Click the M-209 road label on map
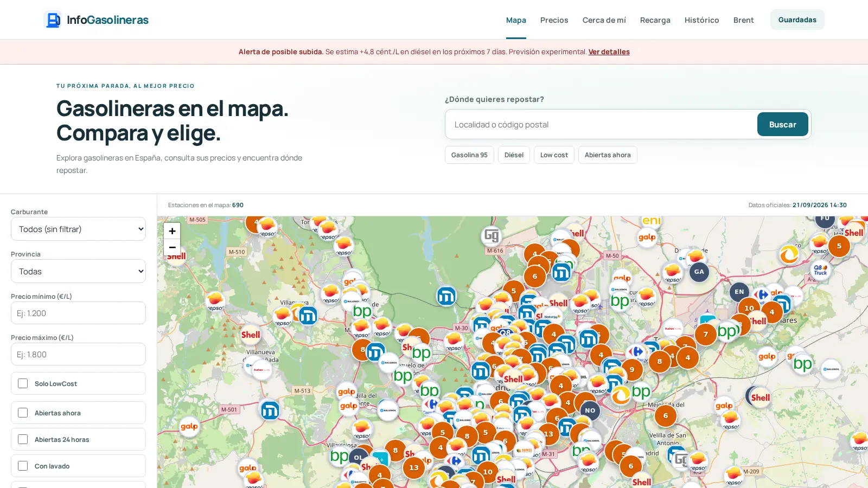Viewport: 868px width, 488px height. click(751, 471)
